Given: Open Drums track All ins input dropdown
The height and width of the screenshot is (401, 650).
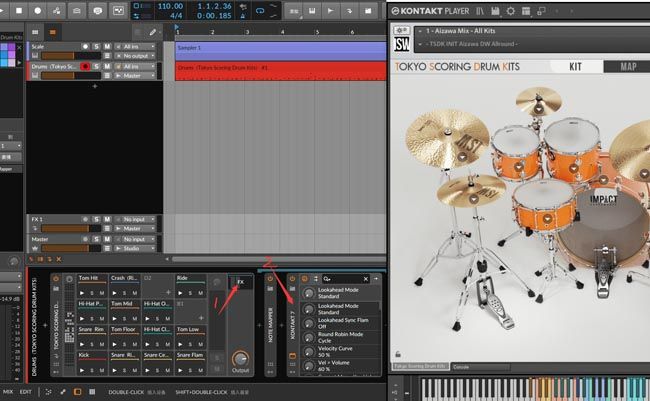Looking at the screenshot, I should (135, 66).
